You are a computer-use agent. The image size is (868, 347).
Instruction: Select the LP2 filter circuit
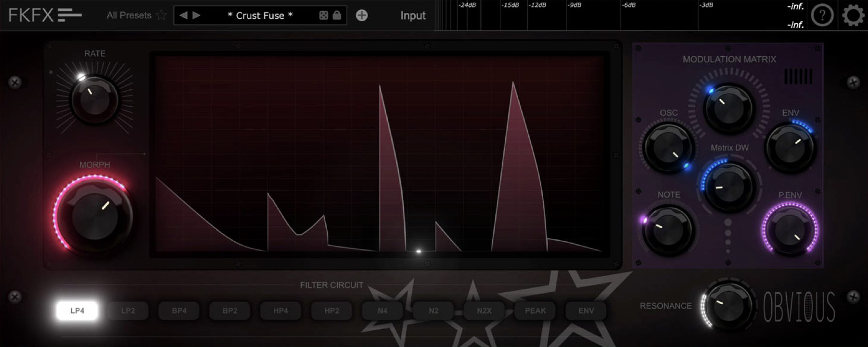pyautogui.click(x=128, y=310)
